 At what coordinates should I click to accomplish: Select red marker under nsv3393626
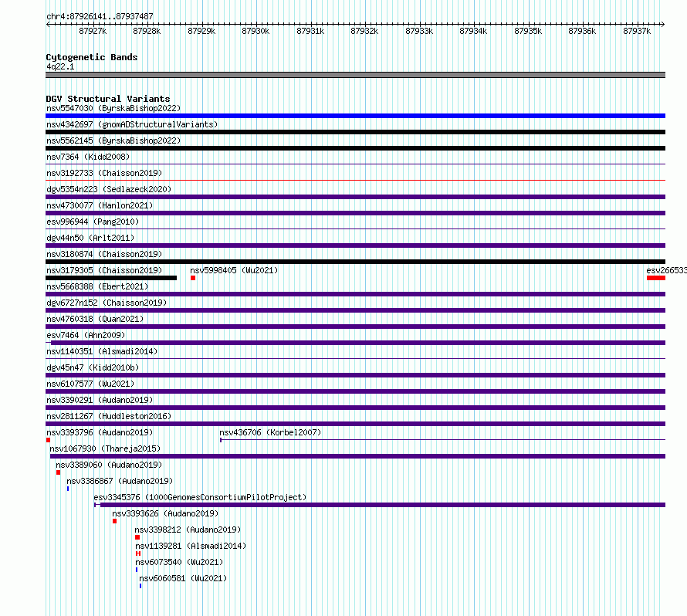coord(114,521)
